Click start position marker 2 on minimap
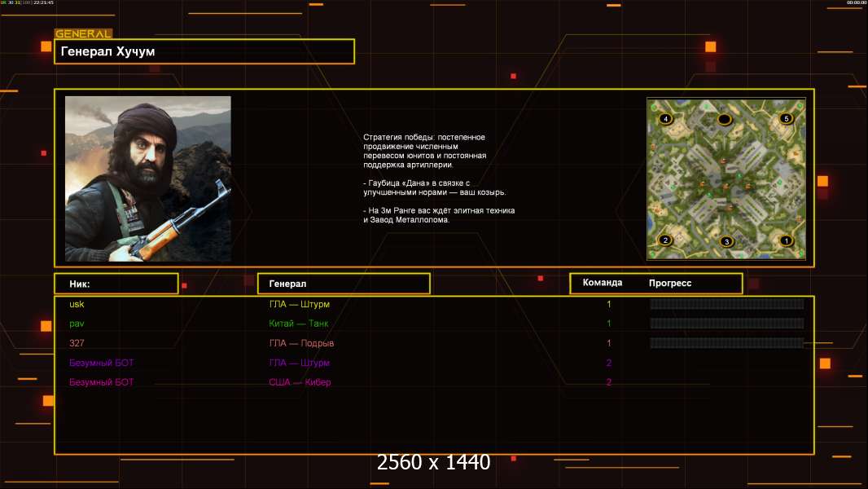 click(665, 240)
